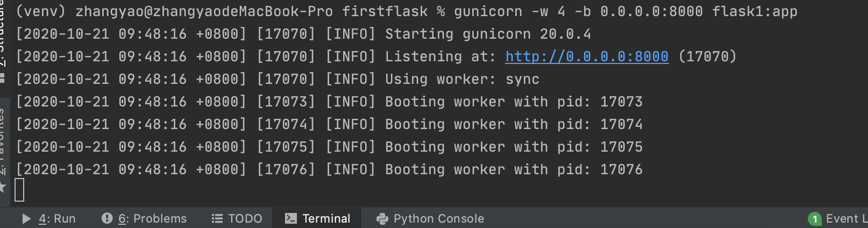Click the 'Booting worker with pid: 17073' line

tap(329, 102)
